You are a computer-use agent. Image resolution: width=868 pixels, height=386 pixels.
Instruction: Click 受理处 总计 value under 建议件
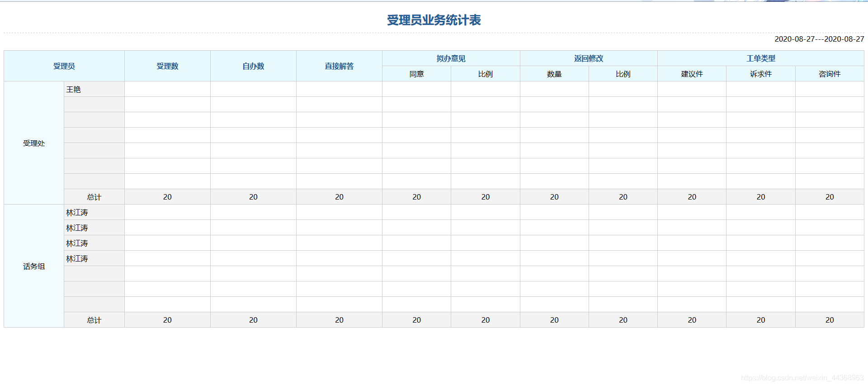tap(692, 197)
